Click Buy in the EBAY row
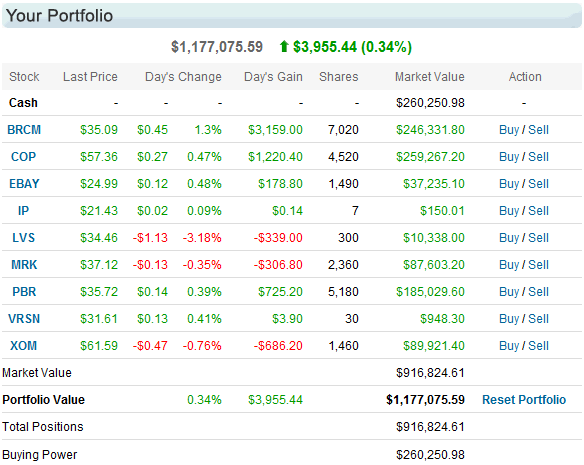 tap(509, 184)
